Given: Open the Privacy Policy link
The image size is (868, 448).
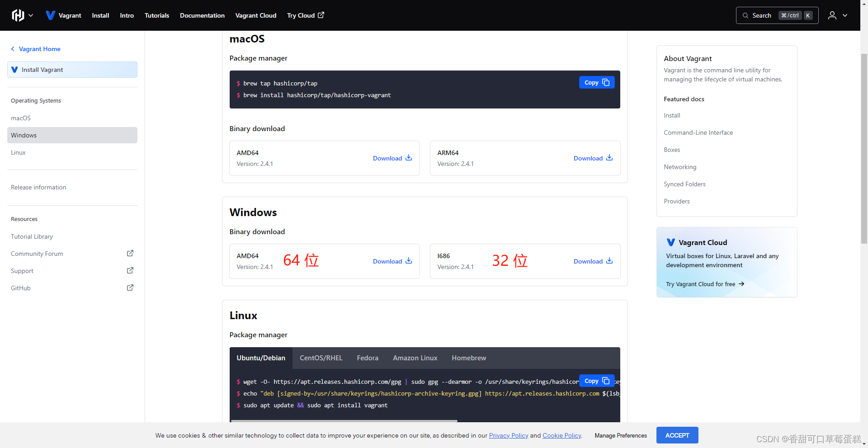Looking at the screenshot, I should click(x=509, y=435).
